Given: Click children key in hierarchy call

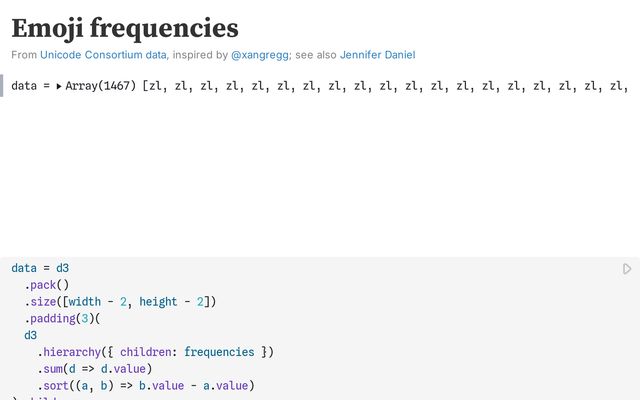Looking at the screenshot, I should click(147, 352).
